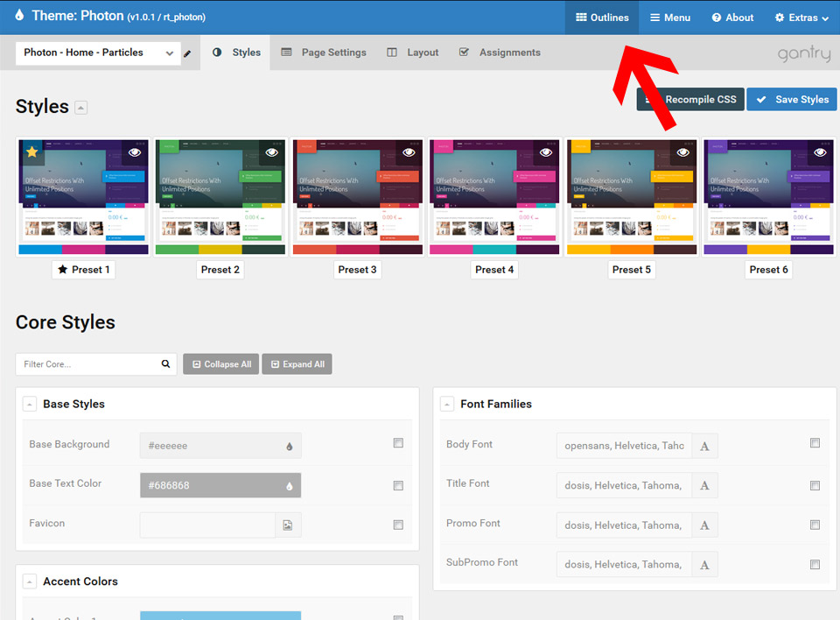Collapse the Styles presets section
This screenshot has height=620, width=840.
coord(80,107)
